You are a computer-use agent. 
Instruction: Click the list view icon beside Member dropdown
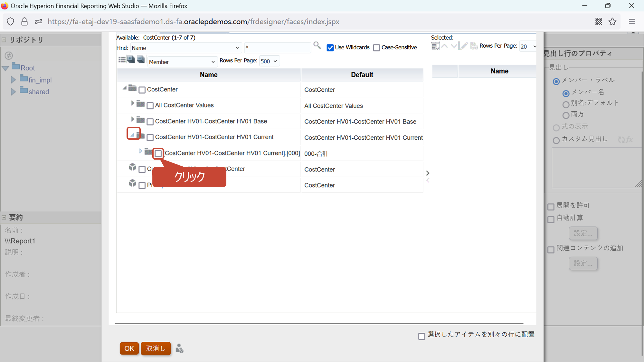pyautogui.click(x=122, y=60)
